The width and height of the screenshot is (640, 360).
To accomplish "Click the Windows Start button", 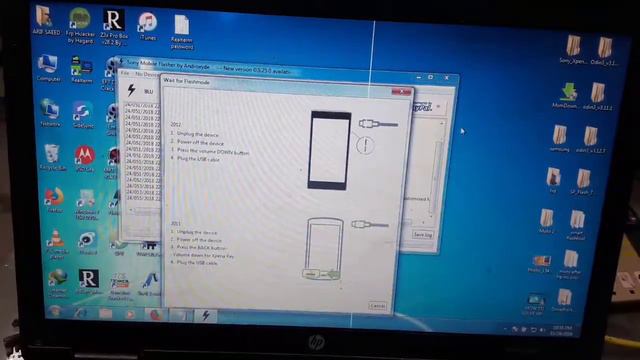I will 54,312.
